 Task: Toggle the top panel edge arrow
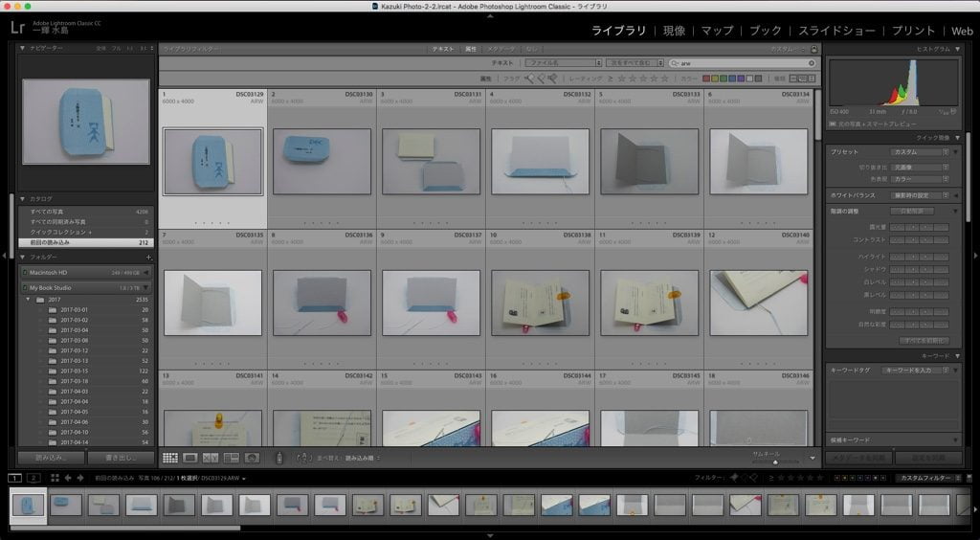(490, 15)
